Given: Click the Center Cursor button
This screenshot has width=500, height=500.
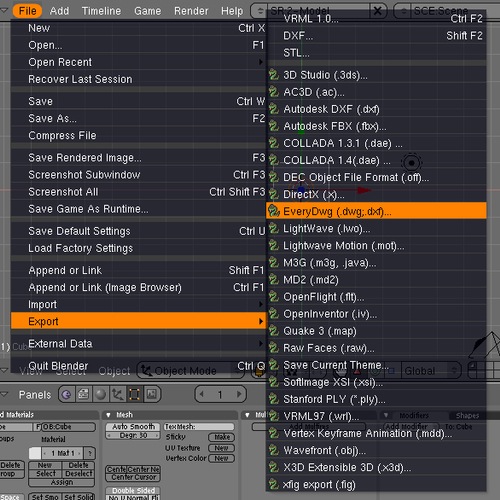Looking at the screenshot, I should [133, 477].
